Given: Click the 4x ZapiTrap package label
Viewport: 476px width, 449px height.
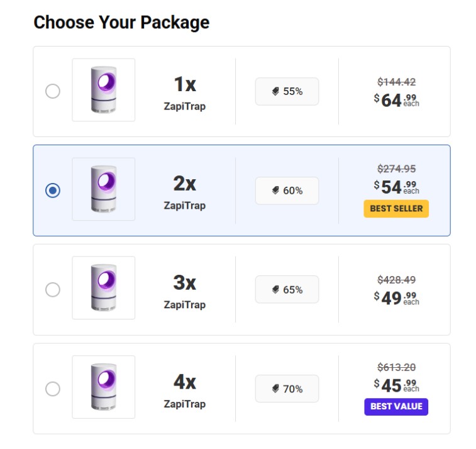Looking at the screenshot, I should tap(185, 391).
